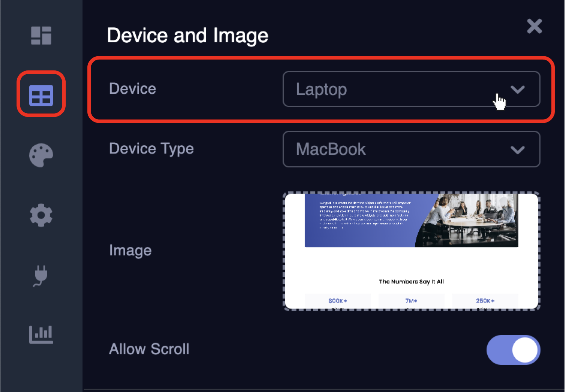Open the gear settings icon in sidebar
The height and width of the screenshot is (392, 565).
click(41, 215)
